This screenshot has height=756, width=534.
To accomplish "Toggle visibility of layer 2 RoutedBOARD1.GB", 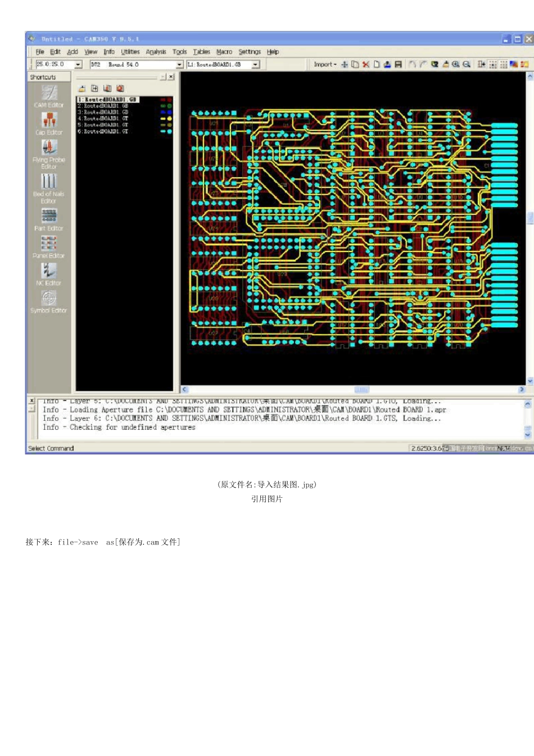I will point(166,106).
